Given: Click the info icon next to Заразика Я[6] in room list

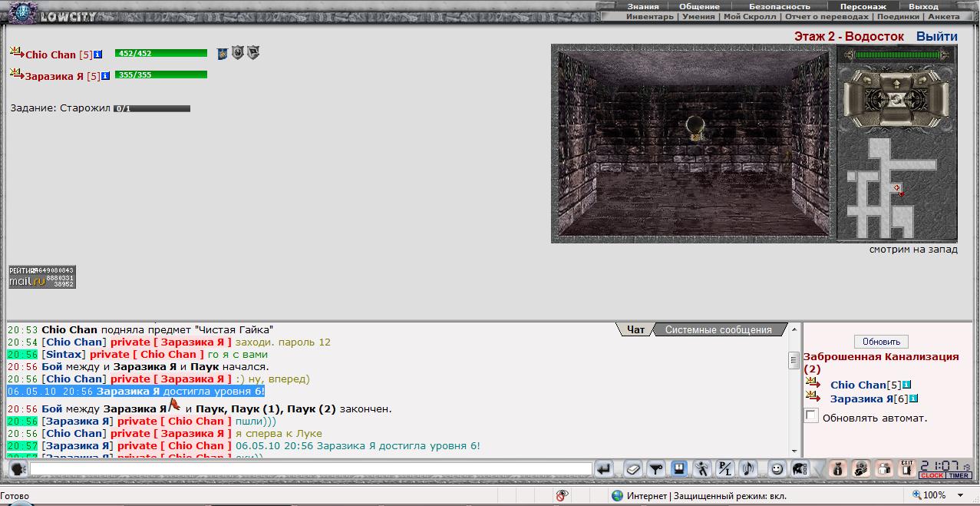Looking at the screenshot, I should click(913, 399).
